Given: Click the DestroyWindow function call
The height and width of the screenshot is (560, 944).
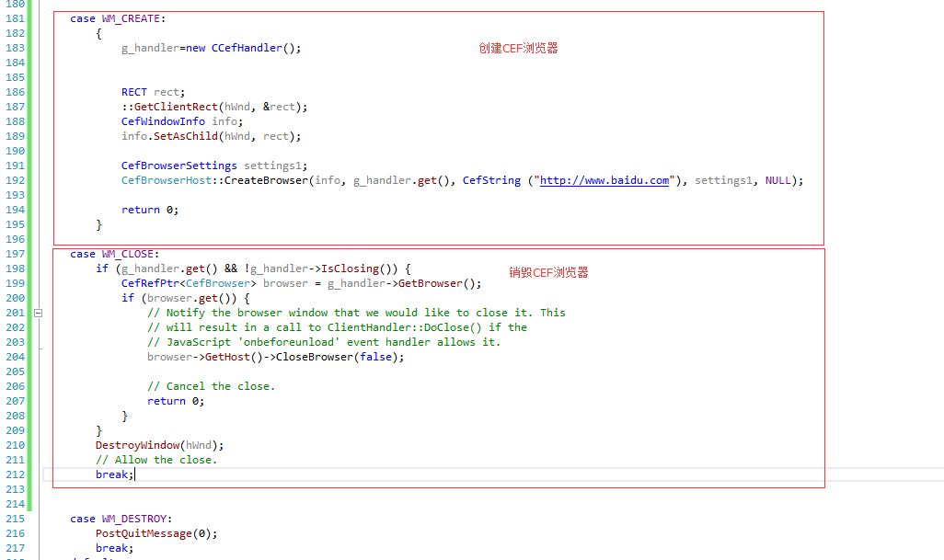Looking at the screenshot, I should click(137, 445).
